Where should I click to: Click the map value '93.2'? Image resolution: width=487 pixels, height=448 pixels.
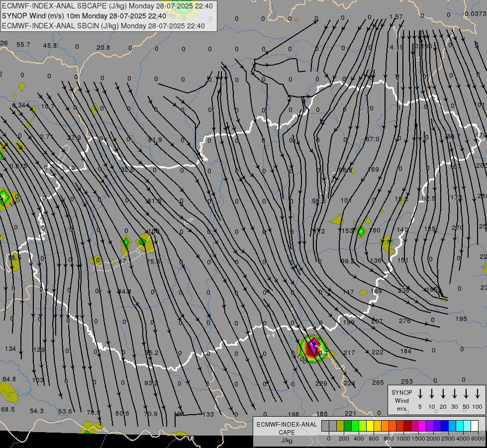click(151, 383)
